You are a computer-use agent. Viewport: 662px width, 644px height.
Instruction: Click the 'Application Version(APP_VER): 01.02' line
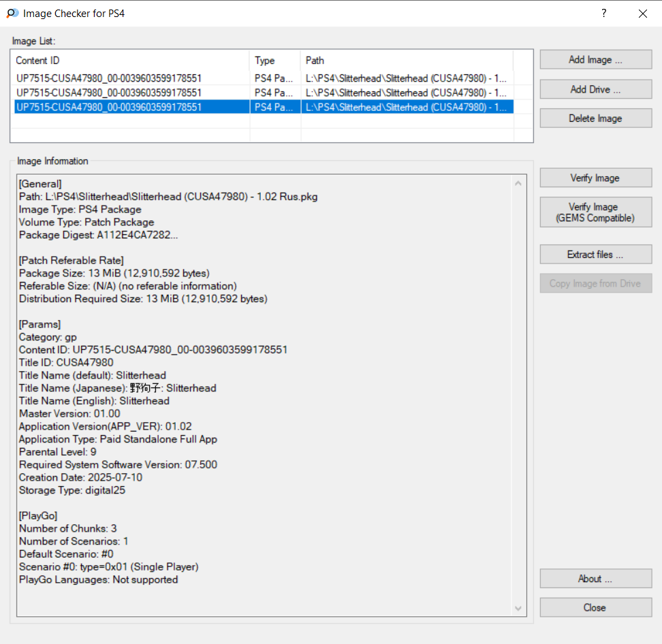coord(106,426)
